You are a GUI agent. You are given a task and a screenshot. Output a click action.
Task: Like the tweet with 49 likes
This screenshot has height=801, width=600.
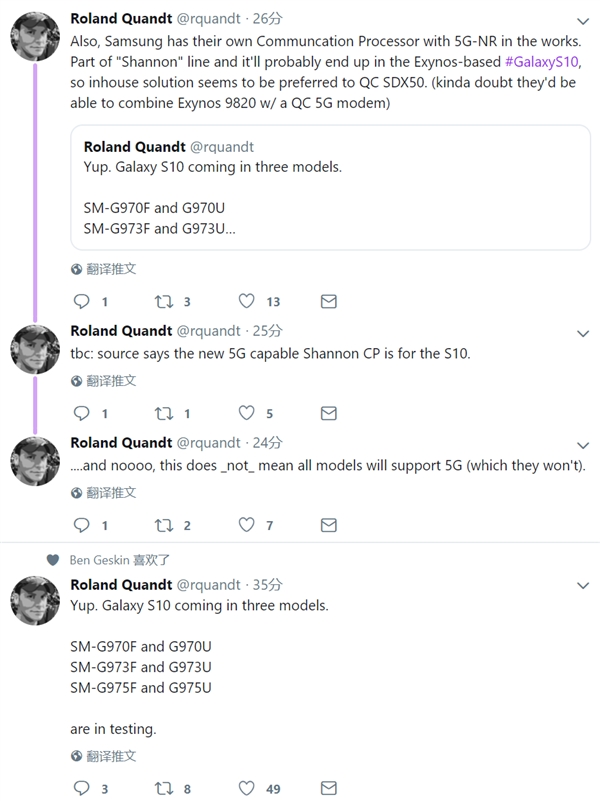pos(246,789)
